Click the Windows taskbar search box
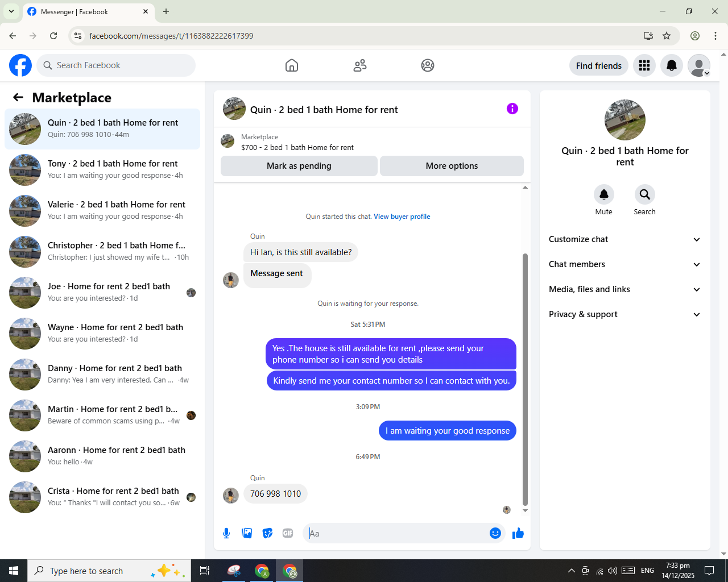The width and height of the screenshot is (728, 582). (x=108, y=571)
